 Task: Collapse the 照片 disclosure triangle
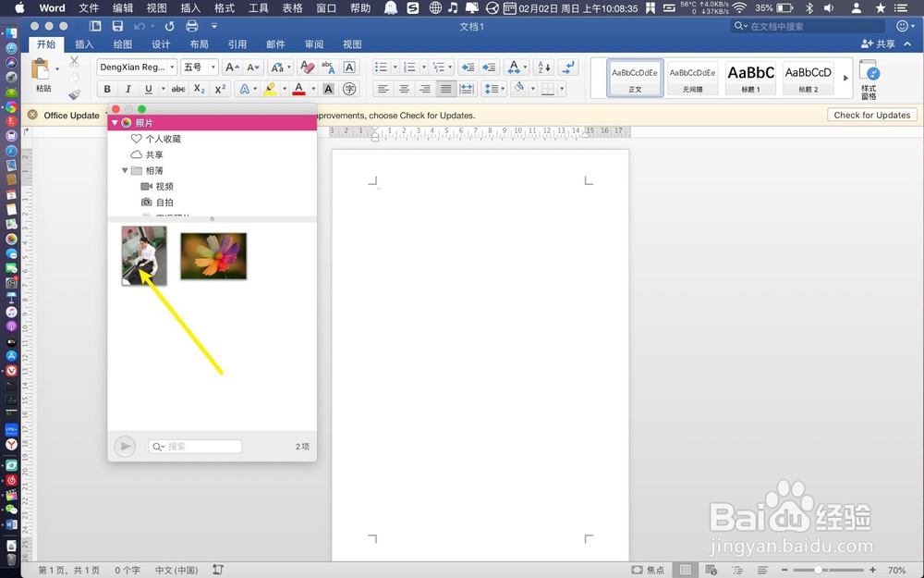(x=115, y=123)
